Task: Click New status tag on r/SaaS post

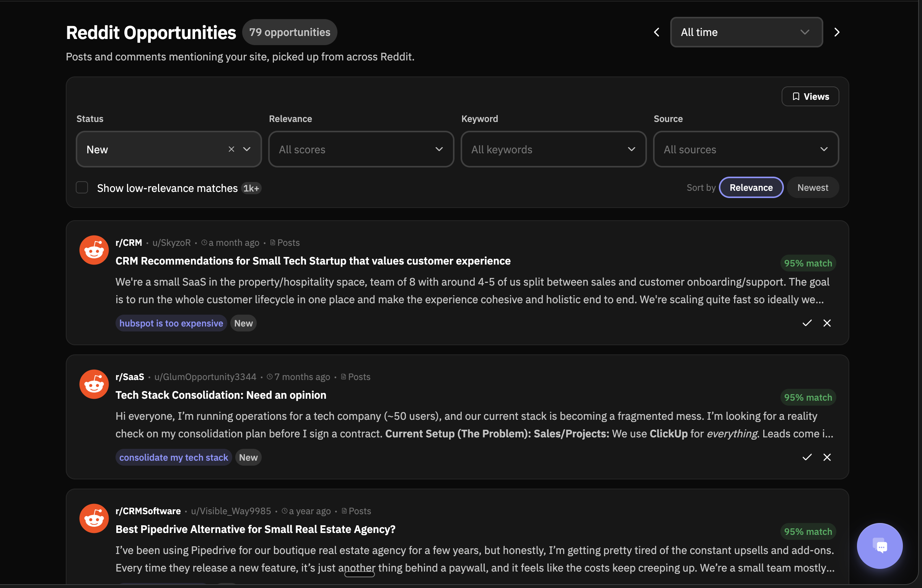Action: (x=249, y=458)
